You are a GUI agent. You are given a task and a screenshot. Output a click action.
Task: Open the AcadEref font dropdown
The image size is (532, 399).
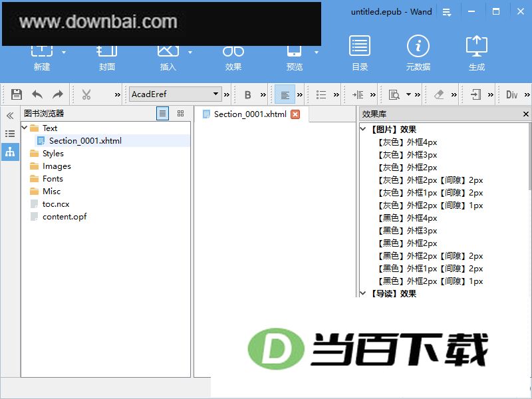coord(176,94)
